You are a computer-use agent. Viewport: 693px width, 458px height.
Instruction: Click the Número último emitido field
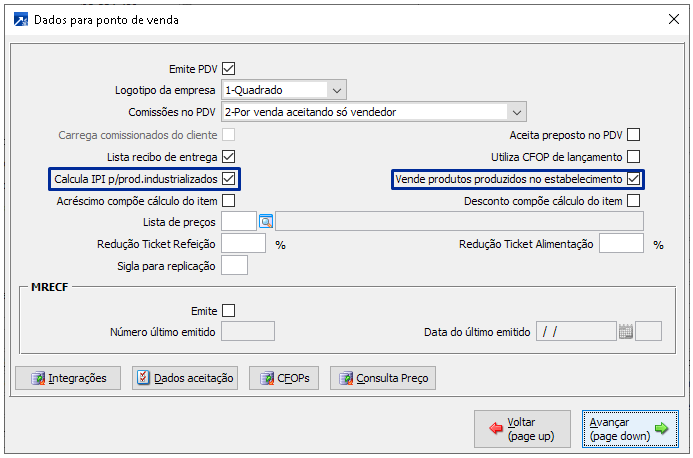pyautogui.click(x=248, y=331)
